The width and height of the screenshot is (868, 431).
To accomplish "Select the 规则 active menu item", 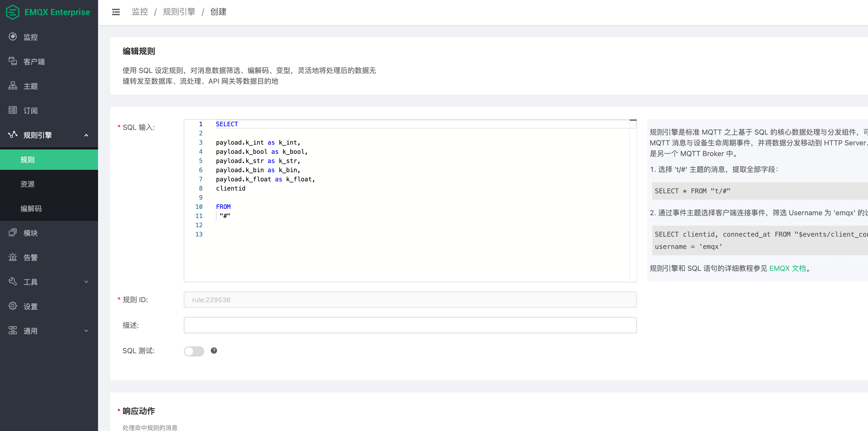I will tap(28, 160).
